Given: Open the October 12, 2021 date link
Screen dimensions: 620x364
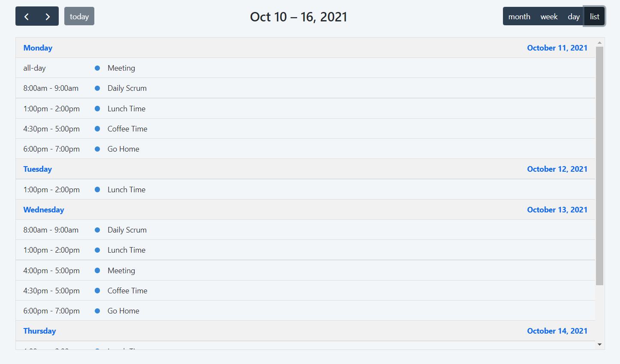Looking at the screenshot, I should click(x=557, y=169).
